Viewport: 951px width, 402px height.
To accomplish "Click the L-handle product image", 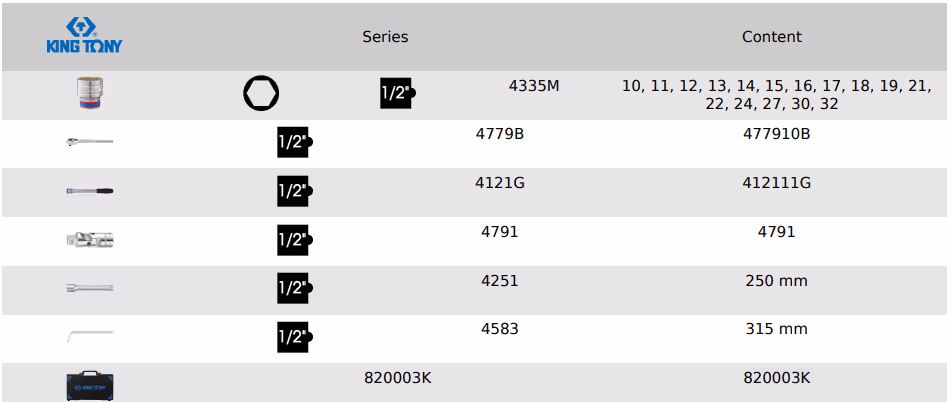I will 90,336.
